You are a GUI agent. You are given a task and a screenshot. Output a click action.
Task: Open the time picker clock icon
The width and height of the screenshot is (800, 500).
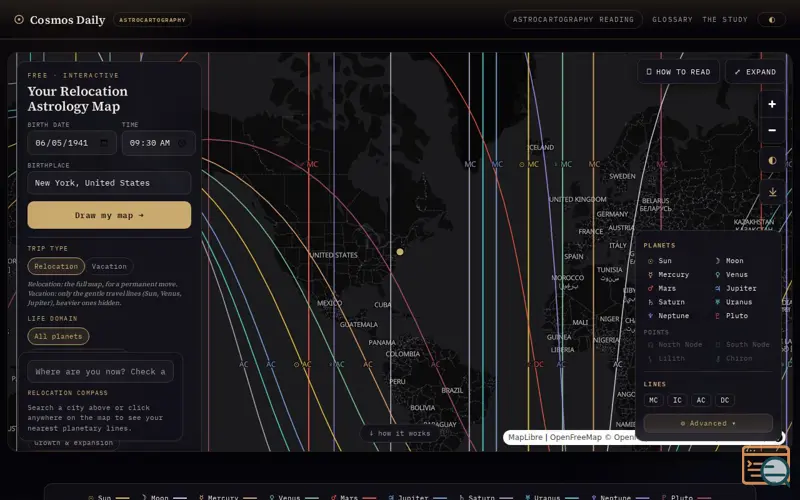(182, 143)
